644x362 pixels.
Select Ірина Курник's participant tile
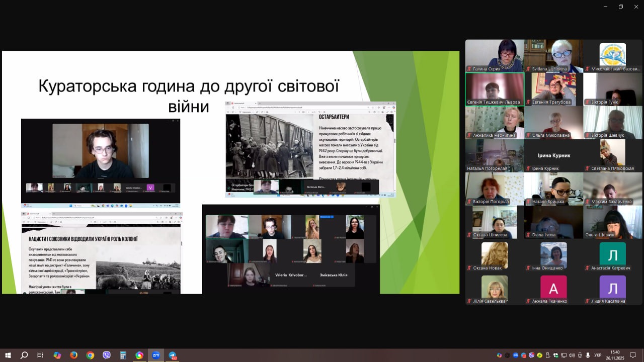(553, 155)
